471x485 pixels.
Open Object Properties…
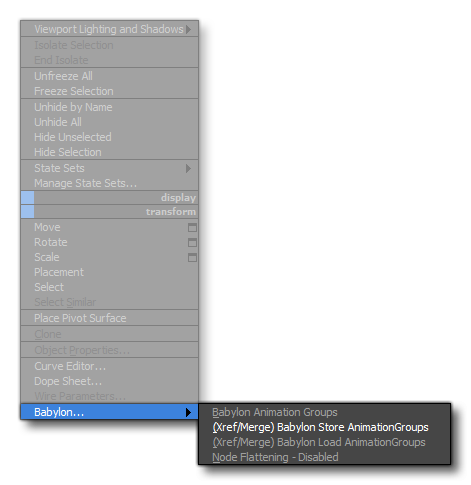pos(109,350)
